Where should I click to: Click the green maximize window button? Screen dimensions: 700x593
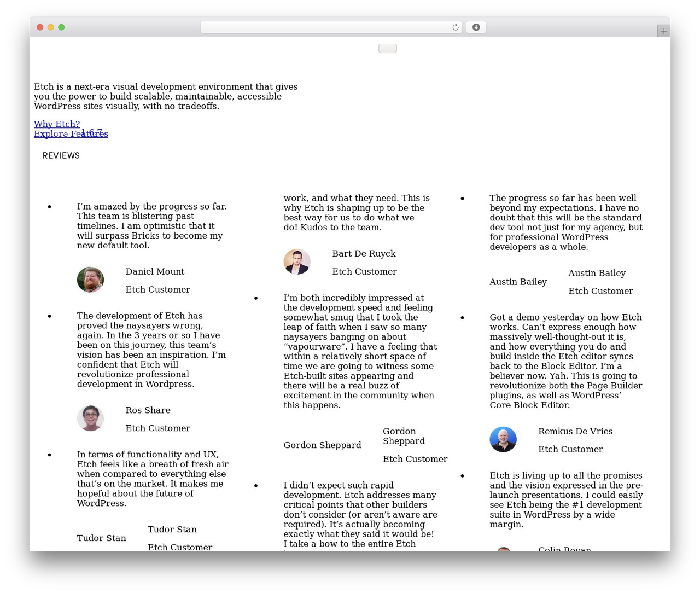coord(61,27)
